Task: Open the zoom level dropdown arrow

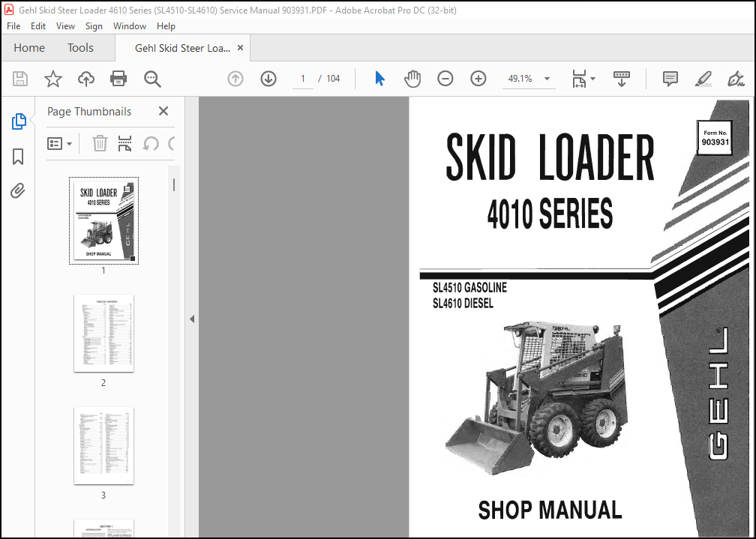Action: (547, 79)
